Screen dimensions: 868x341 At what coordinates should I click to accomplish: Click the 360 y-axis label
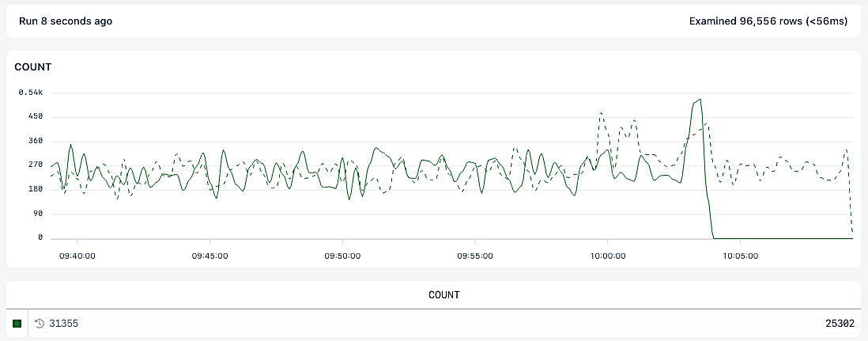click(x=36, y=142)
